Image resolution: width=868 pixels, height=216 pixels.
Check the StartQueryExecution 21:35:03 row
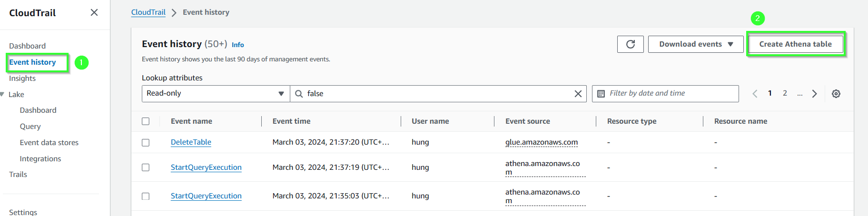tap(146, 196)
